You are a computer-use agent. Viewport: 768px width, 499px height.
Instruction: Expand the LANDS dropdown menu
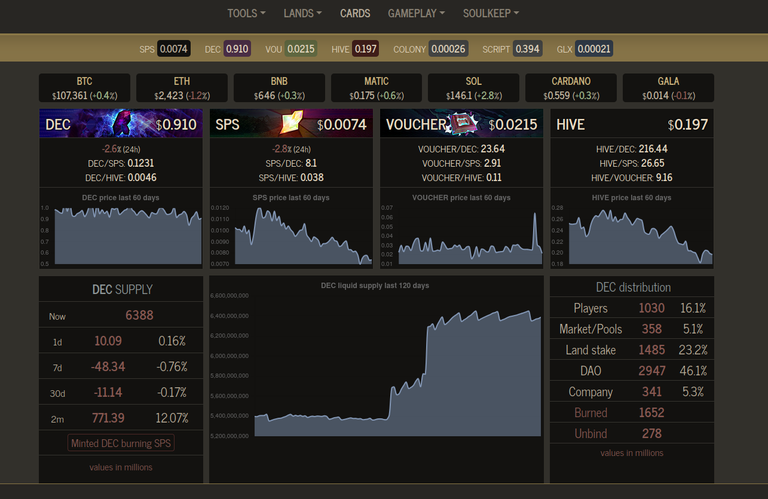302,13
